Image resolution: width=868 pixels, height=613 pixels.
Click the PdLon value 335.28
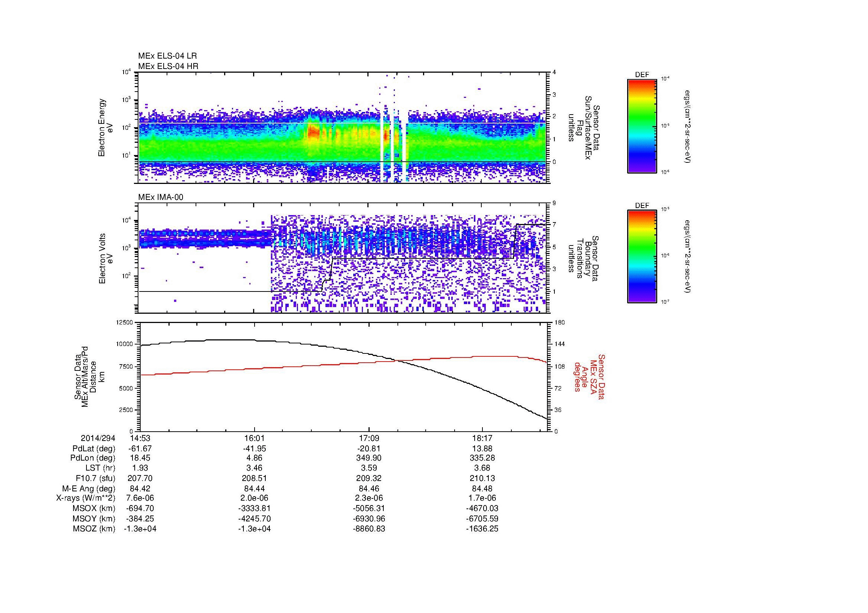(x=482, y=458)
